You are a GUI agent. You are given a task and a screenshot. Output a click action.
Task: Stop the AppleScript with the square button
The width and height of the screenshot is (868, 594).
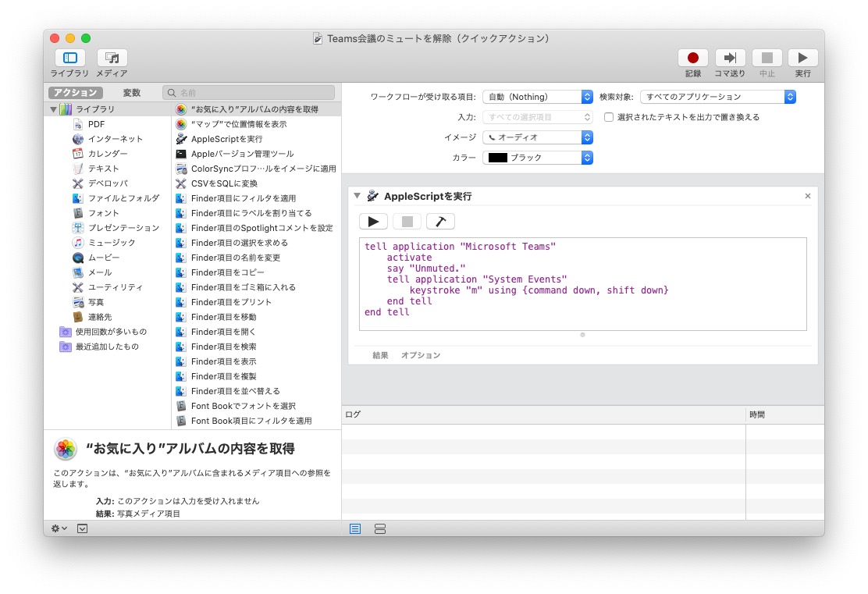(407, 222)
